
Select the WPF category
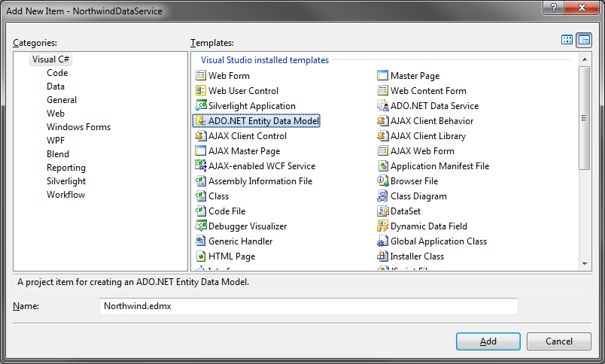(x=56, y=141)
